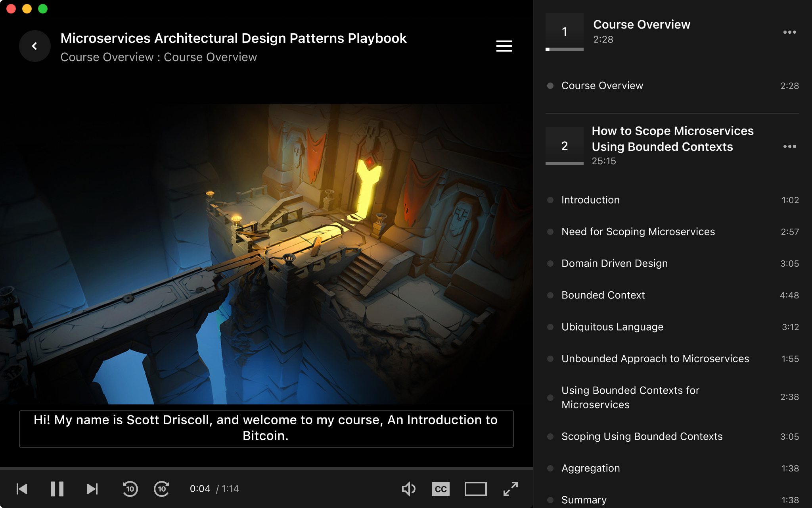
Task: Select Ubiquitous Language clip
Action: (x=672, y=327)
